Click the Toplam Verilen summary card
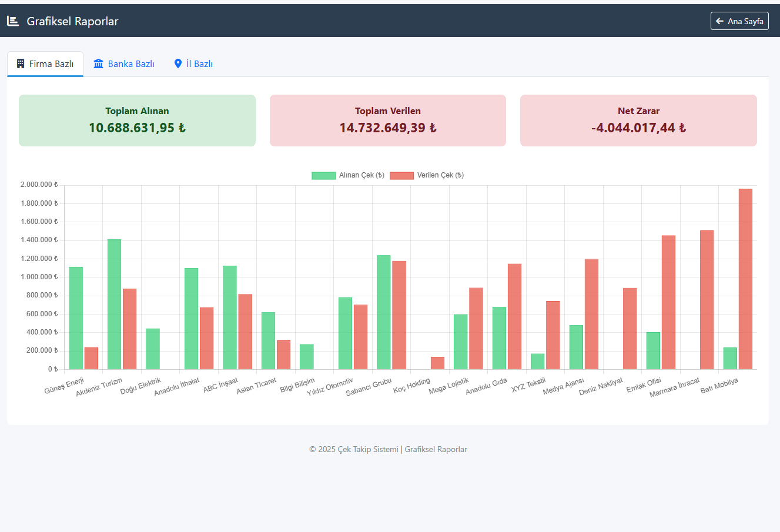The width and height of the screenshot is (780, 532). pos(387,121)
